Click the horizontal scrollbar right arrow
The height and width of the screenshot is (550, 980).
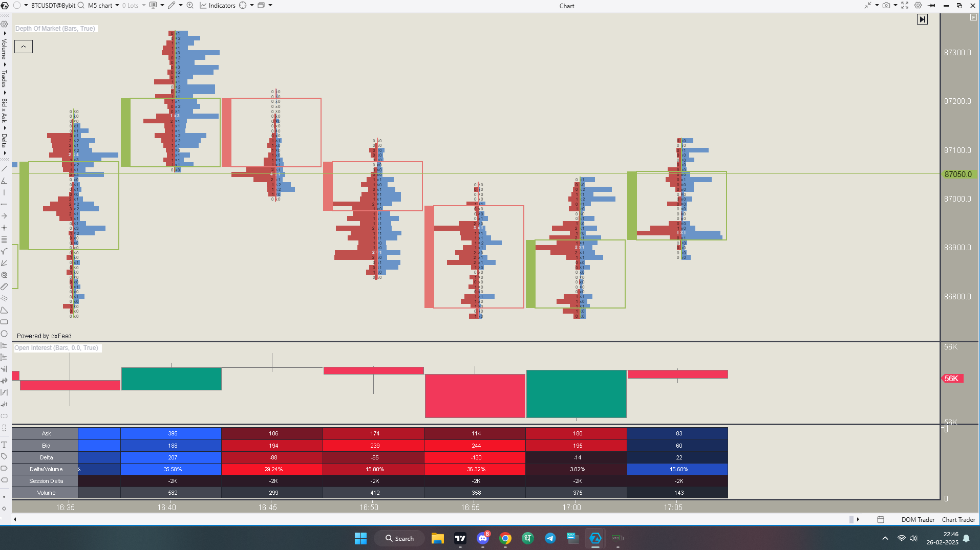[858, 520]
